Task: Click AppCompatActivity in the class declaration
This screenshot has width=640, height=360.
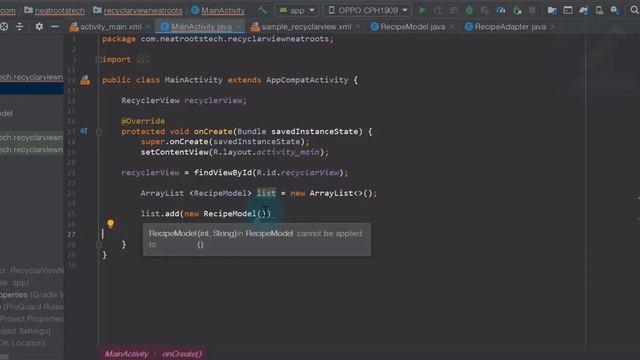Action: (307, 80)
